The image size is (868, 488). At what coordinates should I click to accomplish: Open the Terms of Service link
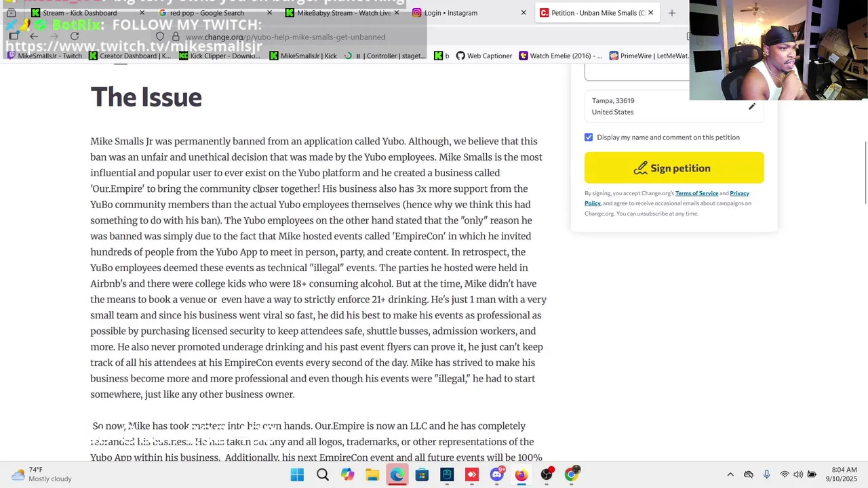(696, 193)
